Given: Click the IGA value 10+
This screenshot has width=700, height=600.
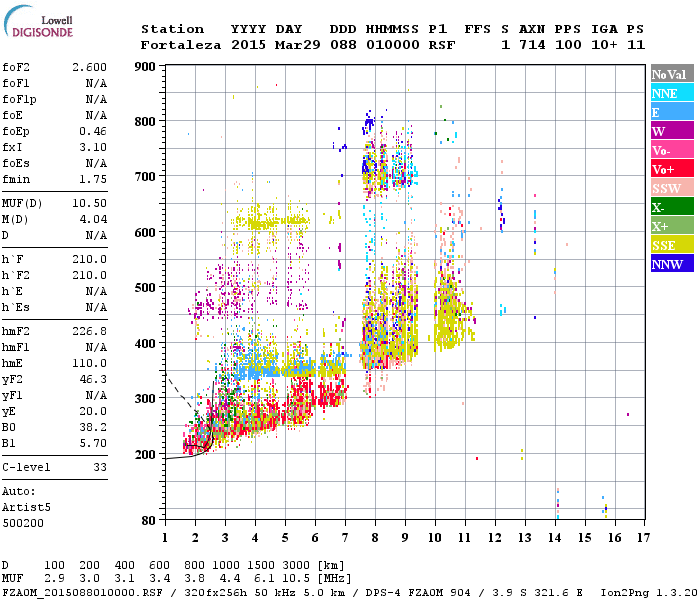Looking at the screenshot, I should (x=604, y=45).
